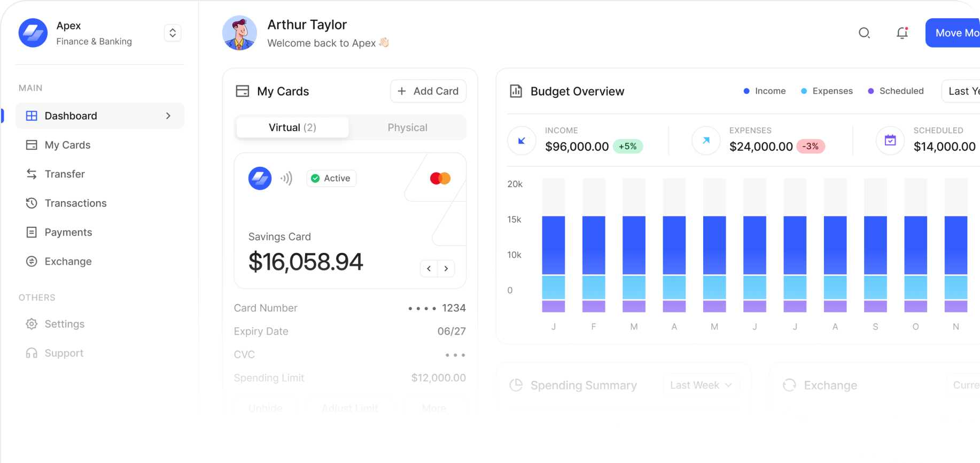Open the Last Week dropdown
980x463 pixels.
coord(701,385)
